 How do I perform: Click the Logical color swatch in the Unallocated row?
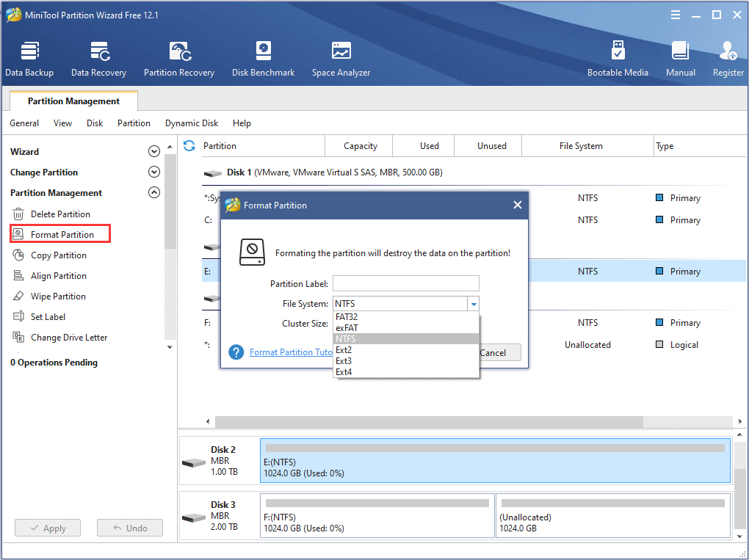click(x=659, y=344)
